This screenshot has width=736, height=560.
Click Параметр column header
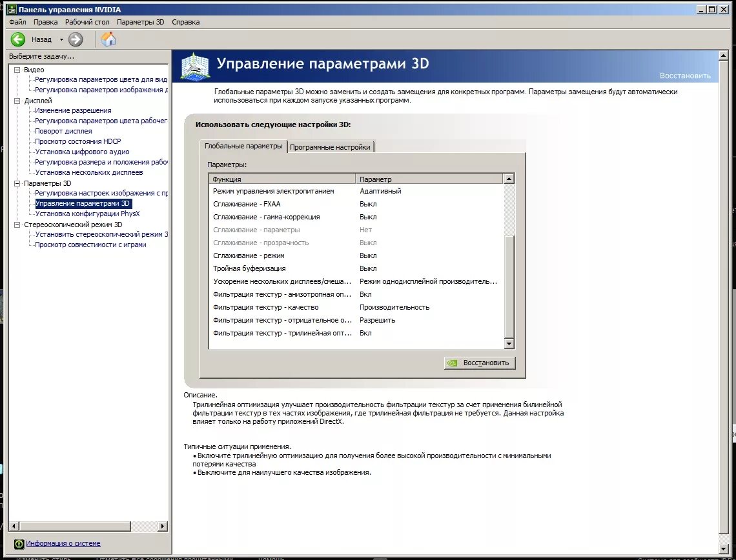(429, 179)
